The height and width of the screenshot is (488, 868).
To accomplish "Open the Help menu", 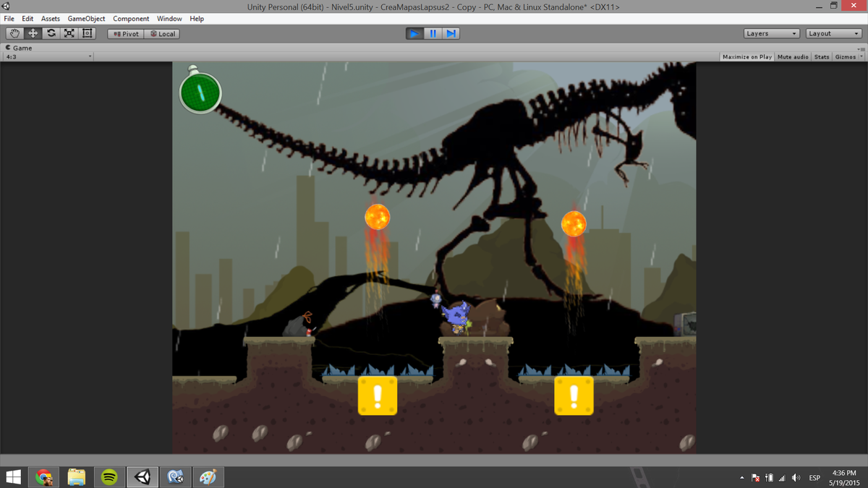I will pos(197,18).
